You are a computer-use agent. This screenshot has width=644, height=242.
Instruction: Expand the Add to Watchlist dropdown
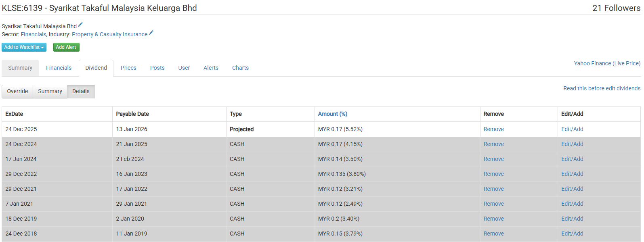(24, 47)
